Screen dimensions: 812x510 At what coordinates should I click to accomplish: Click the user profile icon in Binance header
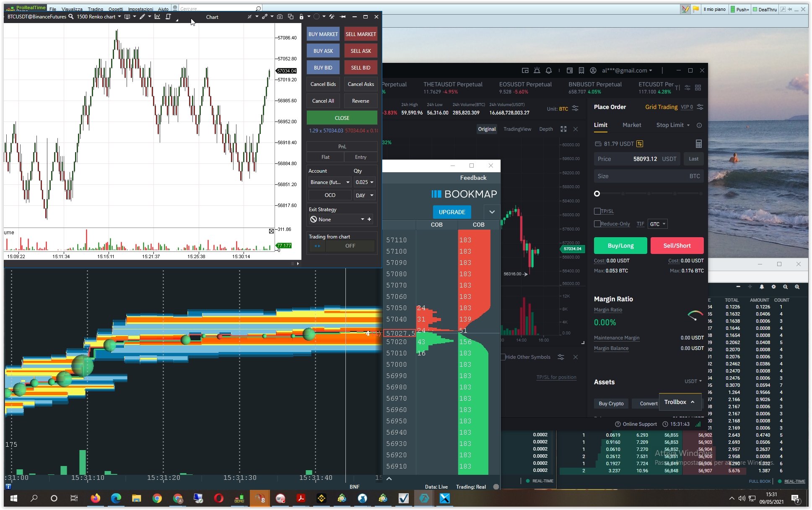593,70
